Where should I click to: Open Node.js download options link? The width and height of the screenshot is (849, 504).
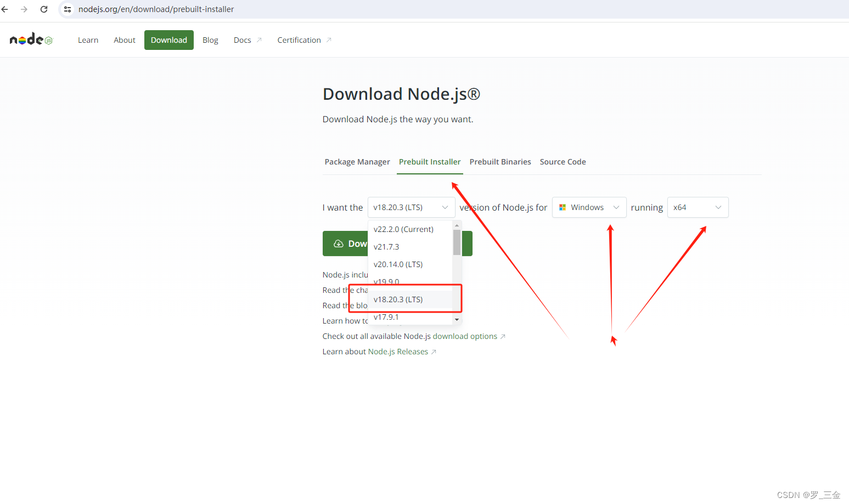point(469,336)
